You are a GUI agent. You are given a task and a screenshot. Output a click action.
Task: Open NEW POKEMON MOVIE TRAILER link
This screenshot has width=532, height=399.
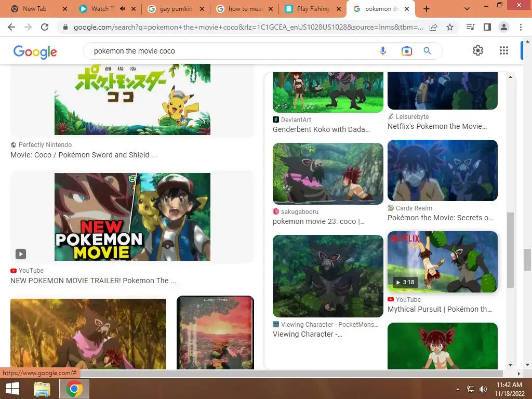(94, 281)
